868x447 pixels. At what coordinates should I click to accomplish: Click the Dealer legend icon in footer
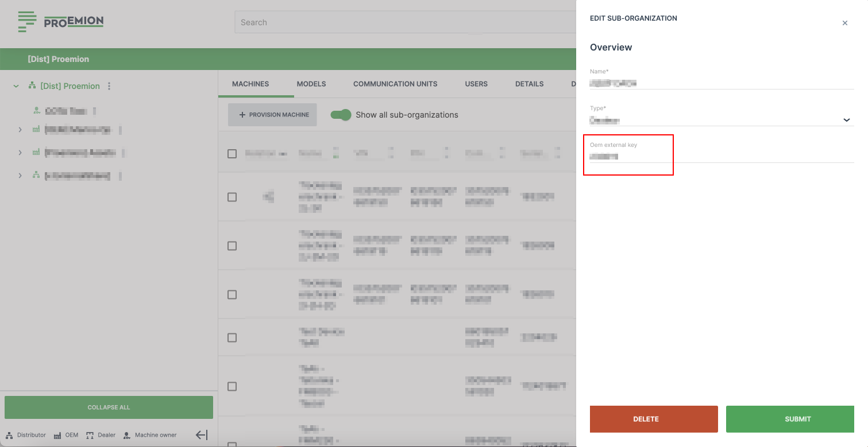[90, 435]
